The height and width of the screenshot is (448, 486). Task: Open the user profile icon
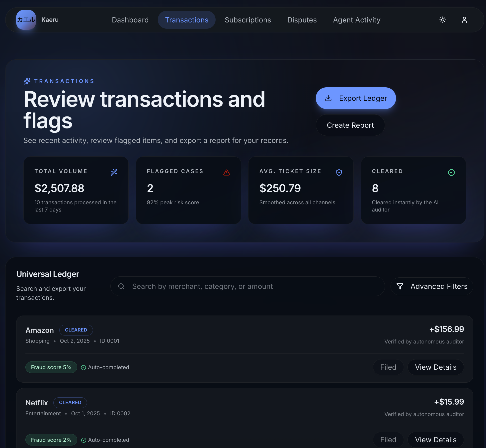point(464,20)
